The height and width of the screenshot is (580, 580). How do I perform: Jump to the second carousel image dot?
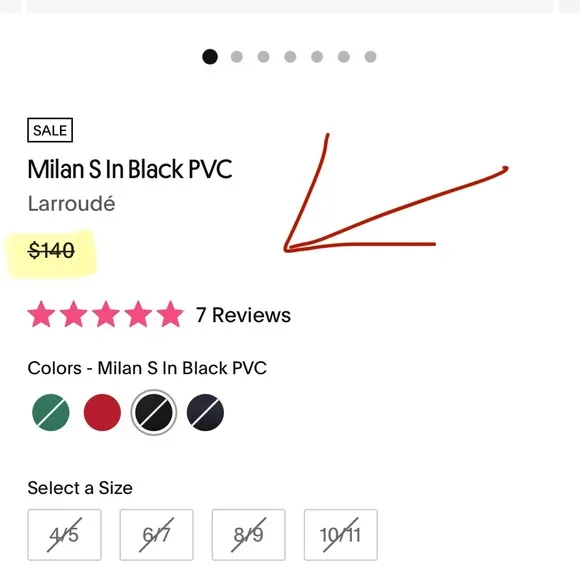coord(237,57)
